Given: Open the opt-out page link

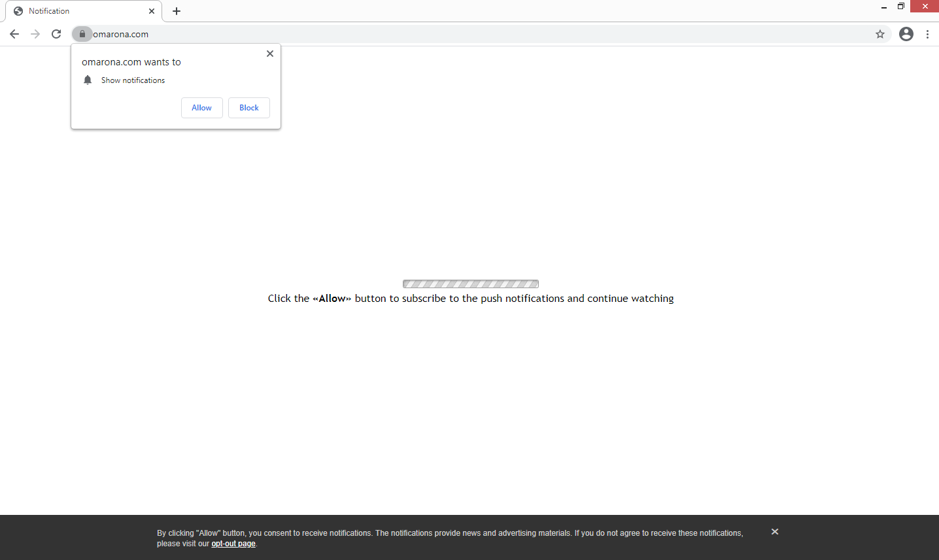Looking at the screenshot, I should (233, 544).
